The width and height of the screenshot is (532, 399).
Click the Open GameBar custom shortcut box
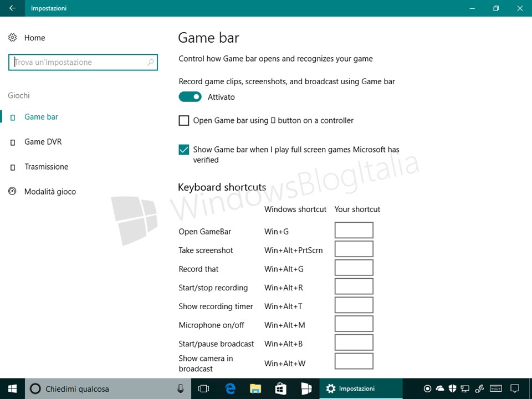tap(354, 231)
